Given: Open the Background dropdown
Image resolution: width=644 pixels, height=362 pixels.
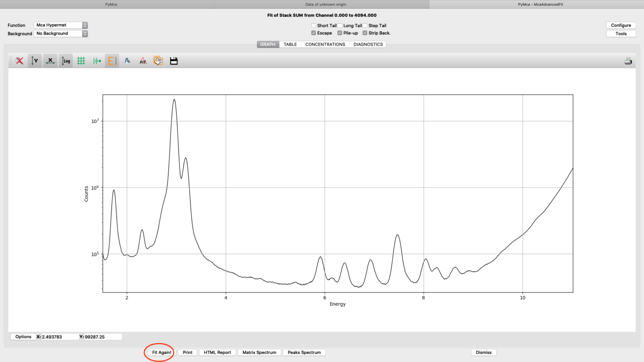Looking at the screenshot, I should 60,34.
